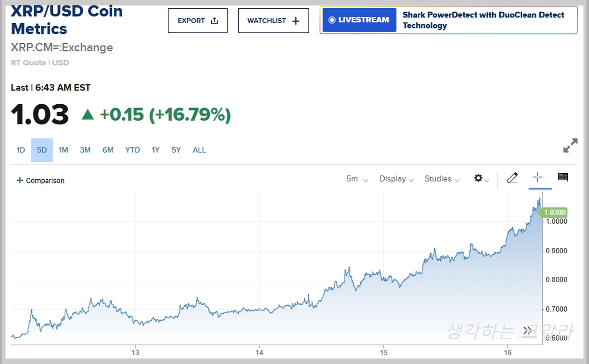Select the 5Y time range

tap(176, 150)
